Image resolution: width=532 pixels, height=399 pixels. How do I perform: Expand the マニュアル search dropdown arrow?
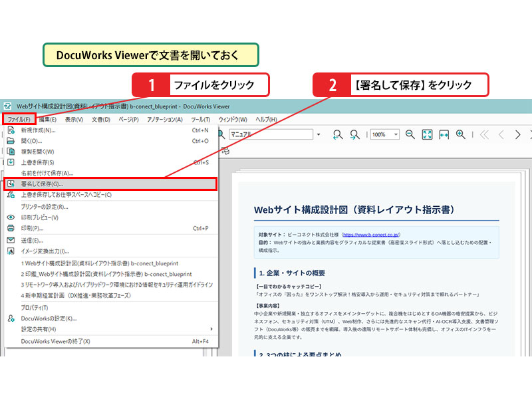[x=319, y=135]
